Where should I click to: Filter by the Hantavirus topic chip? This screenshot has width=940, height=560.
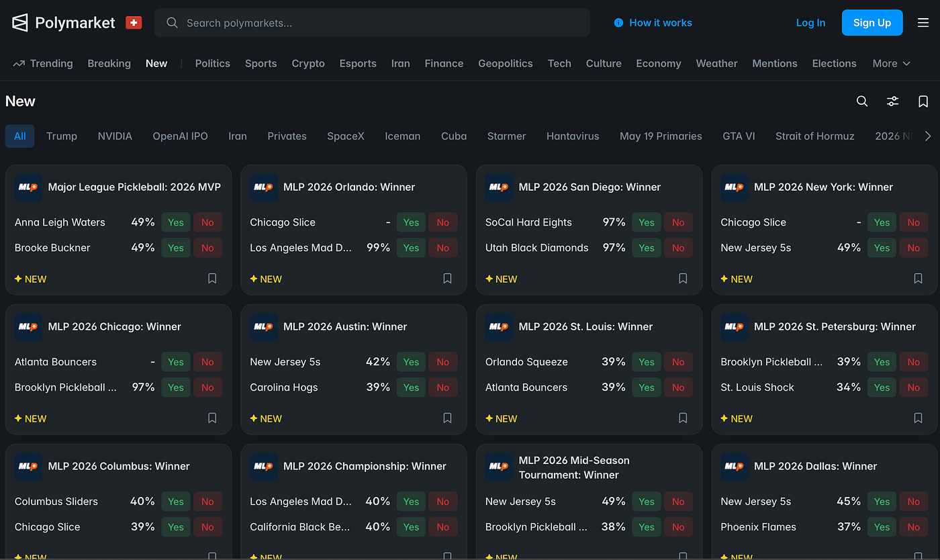point(573,136)
